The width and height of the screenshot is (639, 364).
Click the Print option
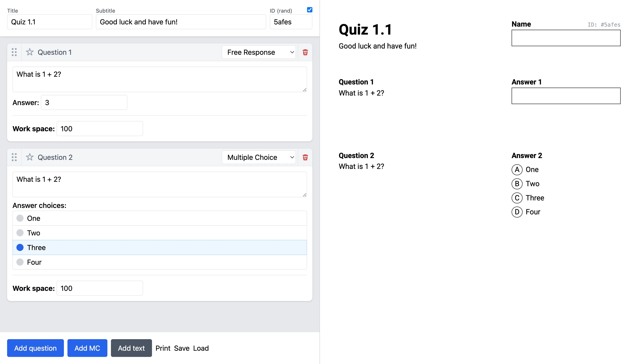click(x=162, y=348)
